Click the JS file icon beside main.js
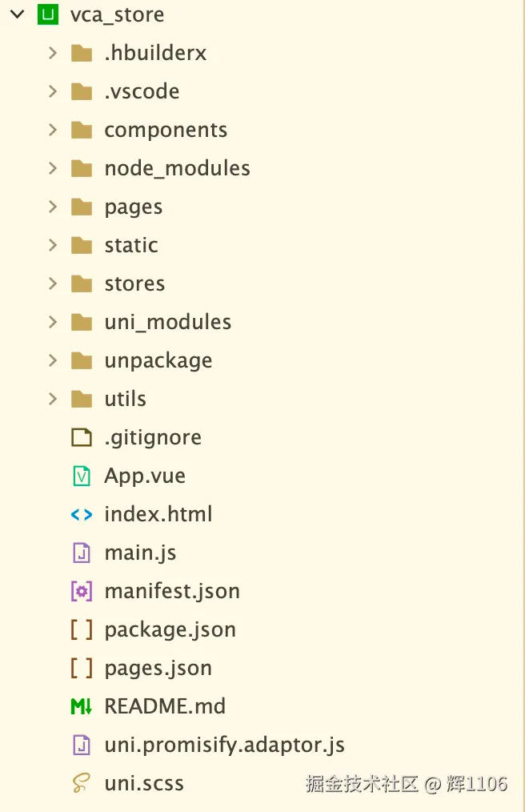The width and height of the screenshot is (525, 812). point(82,553)
